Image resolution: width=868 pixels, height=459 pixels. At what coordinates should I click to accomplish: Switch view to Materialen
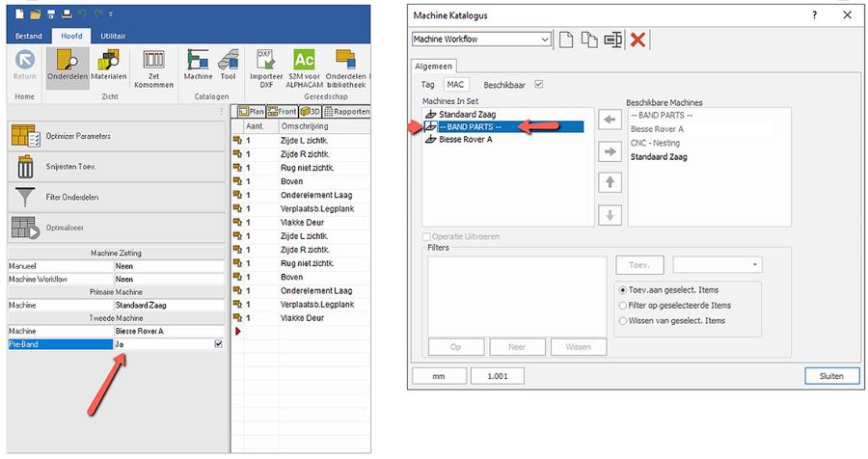pyautogui.click(x=109, y=67)
